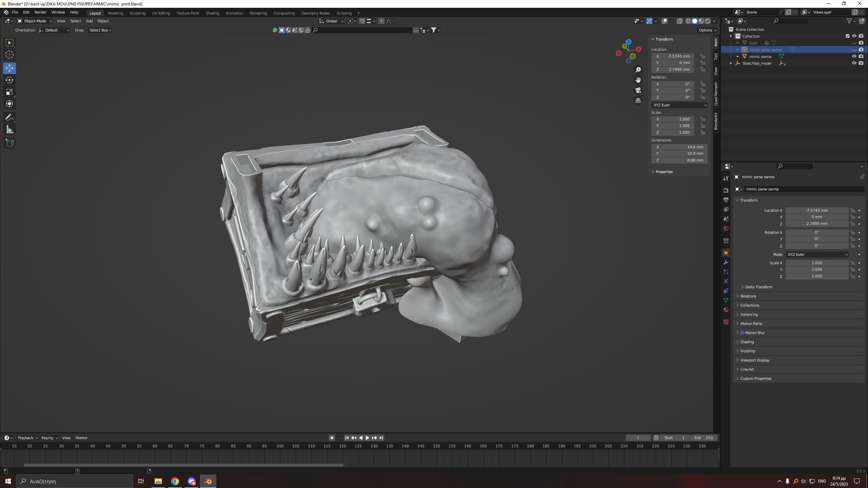The image size is (868, 488).
Task: Click the timeline horizontal scrollbar
Action: (183, 465)
